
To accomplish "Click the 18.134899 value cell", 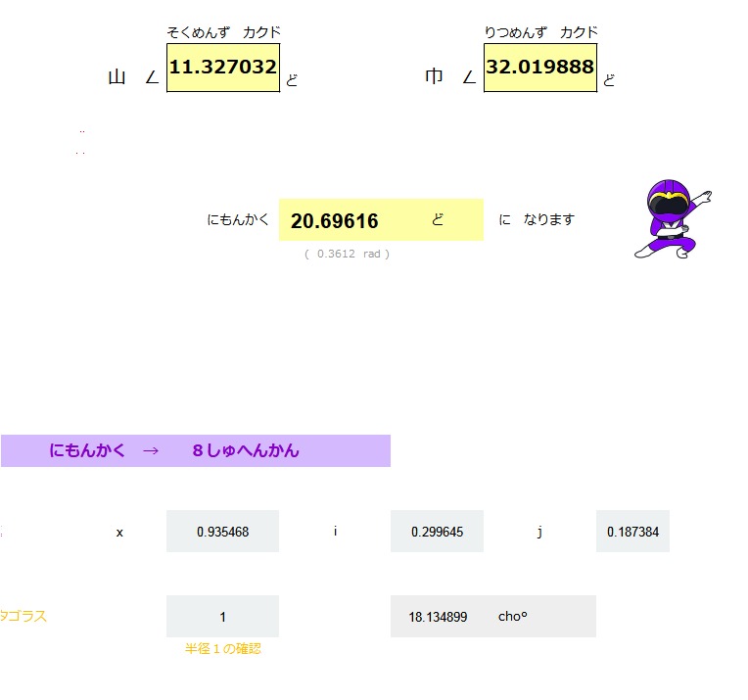I will (438, 617).
